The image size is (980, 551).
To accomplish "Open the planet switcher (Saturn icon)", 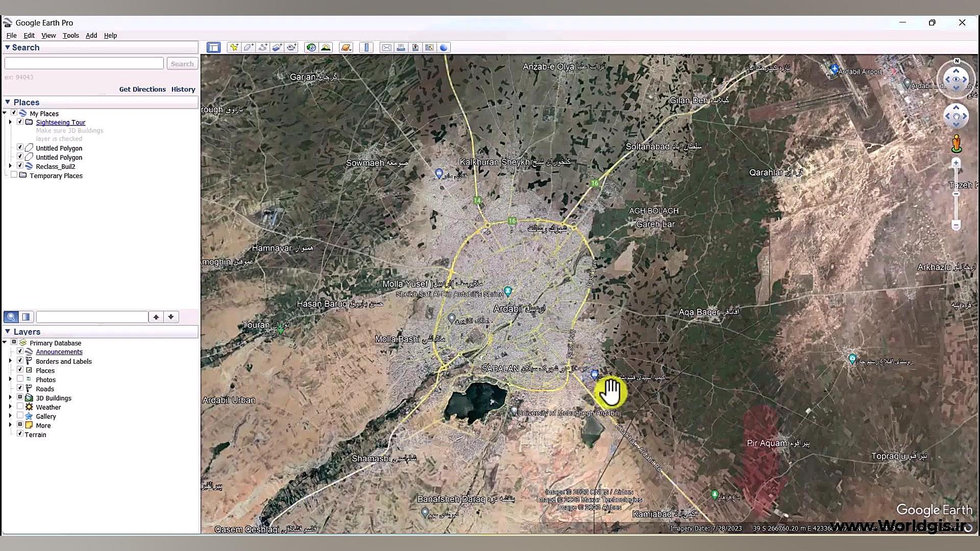I will coord(346,47).
